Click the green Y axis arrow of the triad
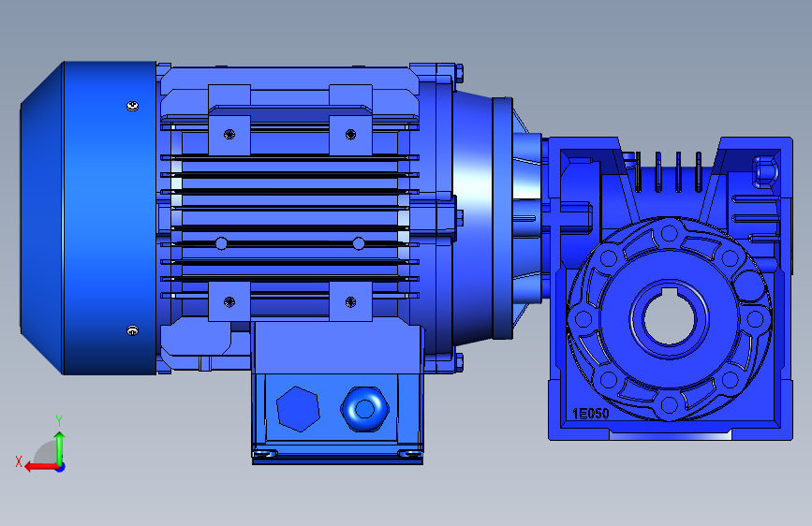 pos(60,447)
